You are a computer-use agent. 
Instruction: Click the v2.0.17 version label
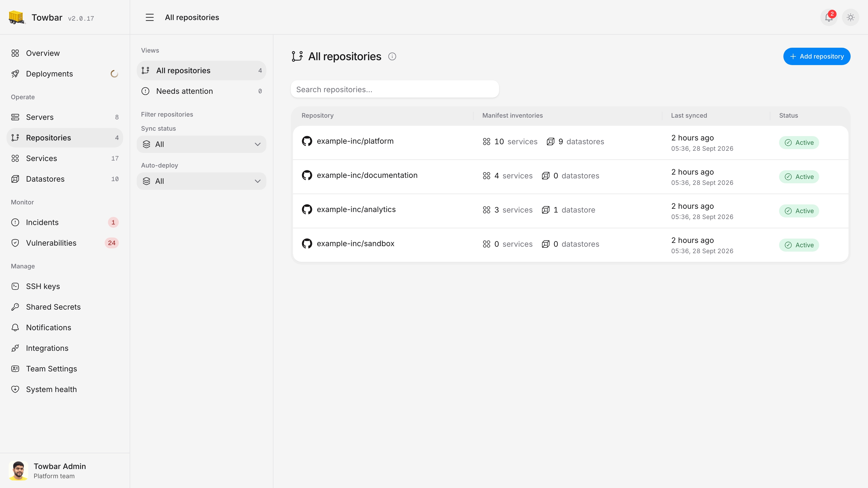click(81, 18)
